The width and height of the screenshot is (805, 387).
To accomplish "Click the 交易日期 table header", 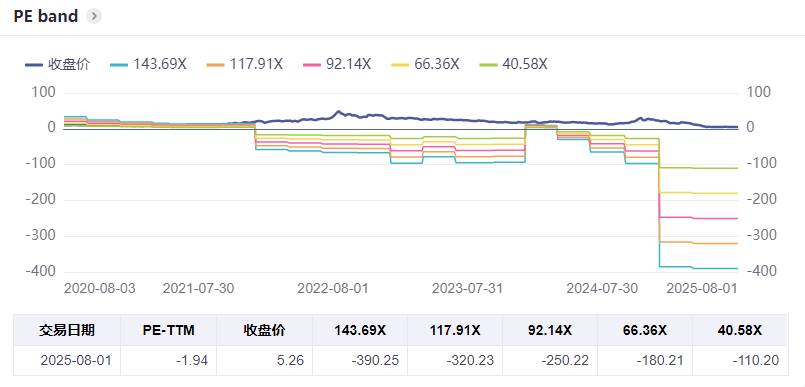I will (x=67, y=330).
